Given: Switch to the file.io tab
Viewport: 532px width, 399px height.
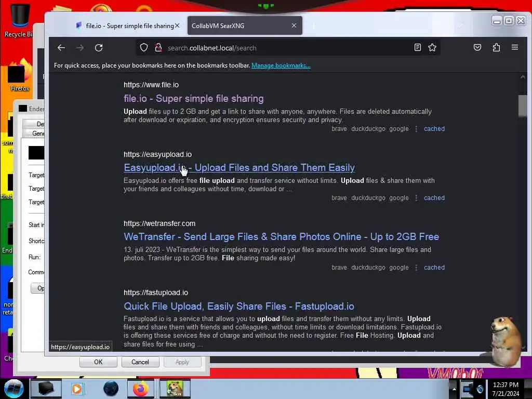Looking at the screenshot, I should (126, 26).
